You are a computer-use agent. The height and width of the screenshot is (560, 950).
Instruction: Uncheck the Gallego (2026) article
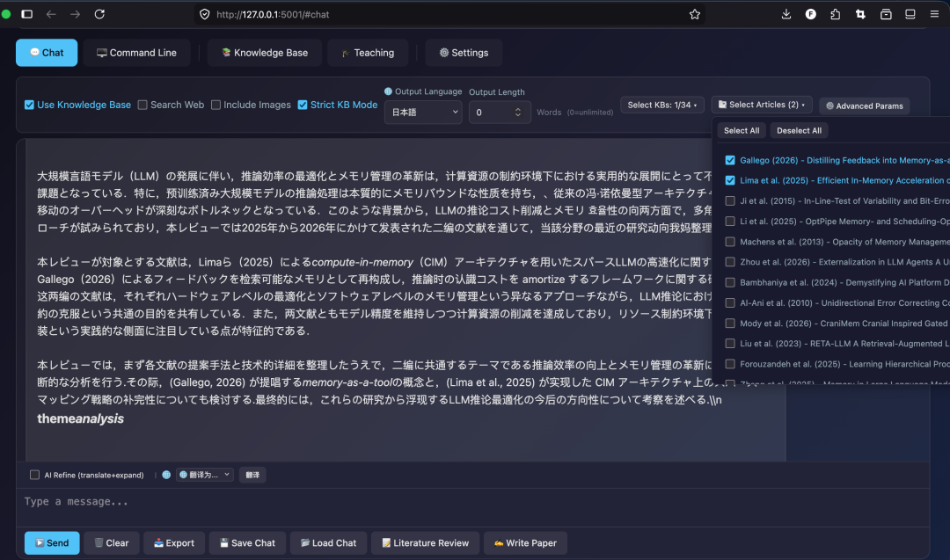pos(730,160)
